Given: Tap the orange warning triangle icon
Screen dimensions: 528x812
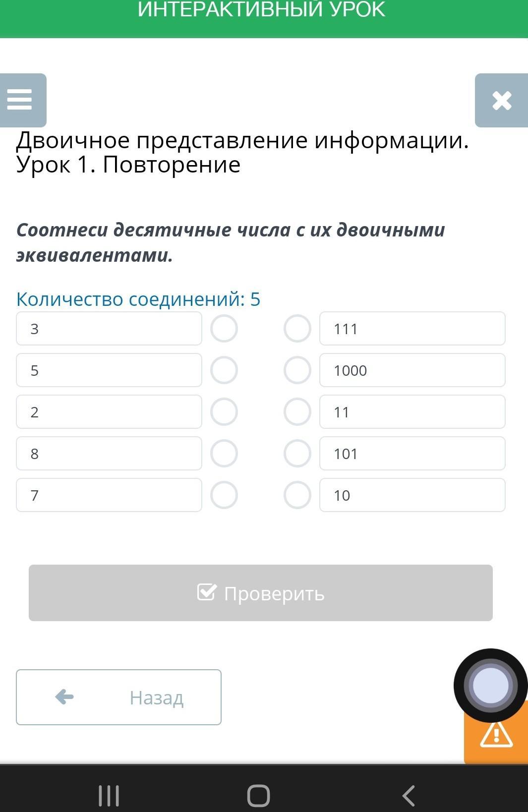Looking at the screenshot, I should click(x=496, y=734).
